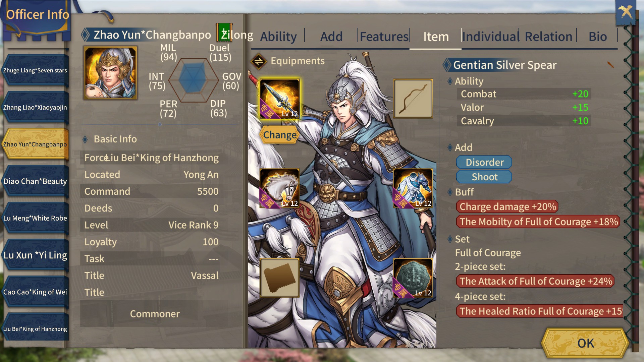Screen dimensions: 644x362
Task: Select officer Cao Cao*King of Wei
Action: [35, 292]
